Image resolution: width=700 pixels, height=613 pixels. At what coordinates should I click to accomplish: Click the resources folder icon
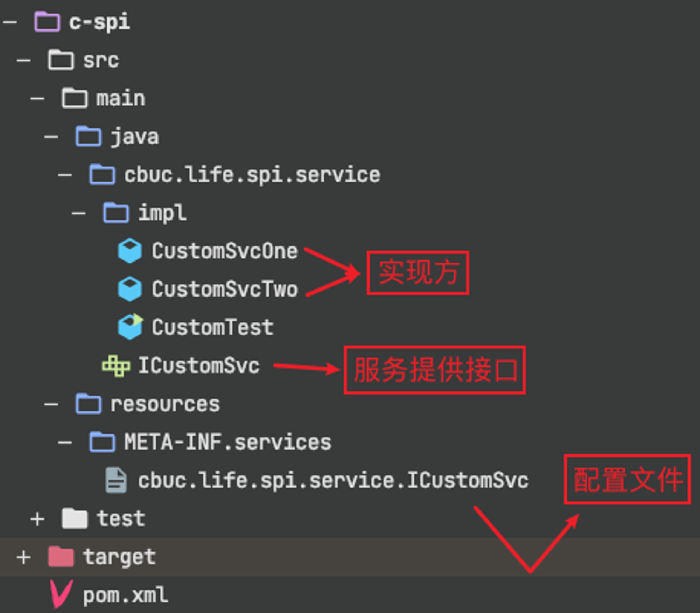(x=89, y=404)
